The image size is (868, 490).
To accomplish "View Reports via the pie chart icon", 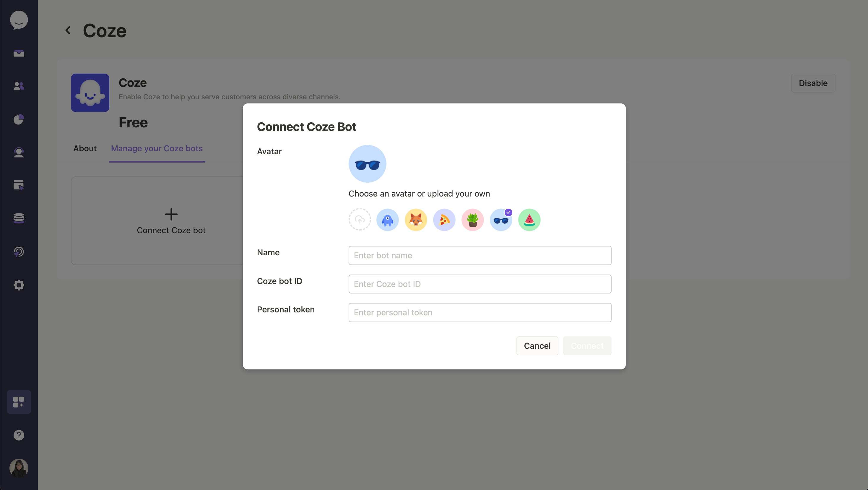I will coord(19,120).
